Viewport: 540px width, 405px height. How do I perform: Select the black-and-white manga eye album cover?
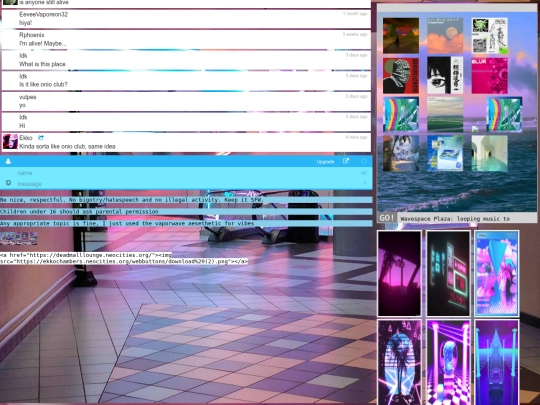(445, 75)
